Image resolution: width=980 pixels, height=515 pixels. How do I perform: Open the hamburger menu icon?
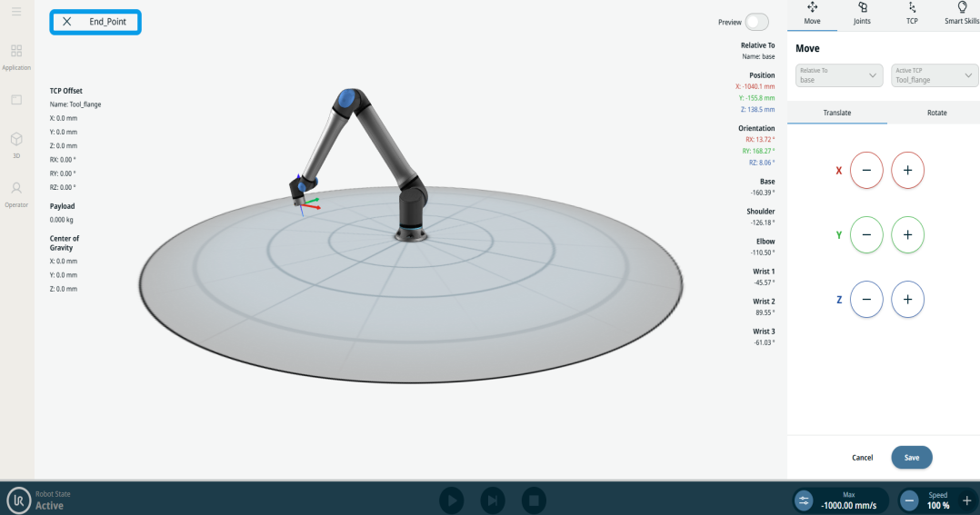[x=16, y=11]
